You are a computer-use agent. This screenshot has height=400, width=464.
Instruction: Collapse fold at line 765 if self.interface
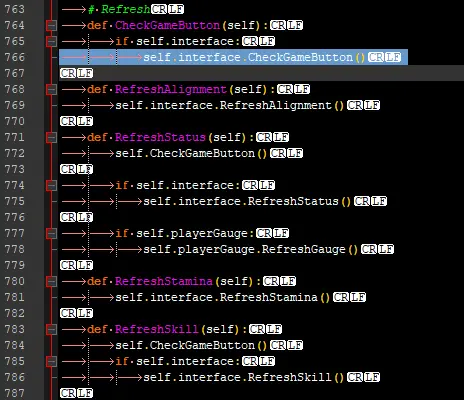pyautogui.click(x=52, y=41)
